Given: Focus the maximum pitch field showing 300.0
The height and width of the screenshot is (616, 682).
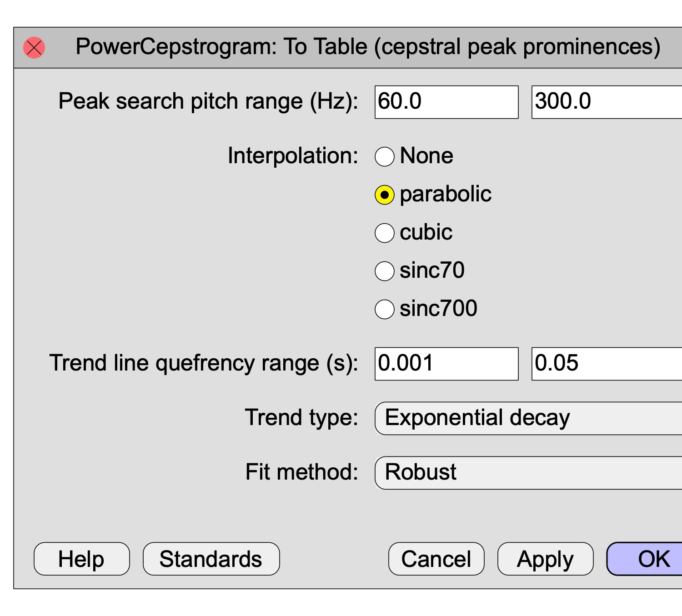Looking at the screenshot, I should coord(607,102).
